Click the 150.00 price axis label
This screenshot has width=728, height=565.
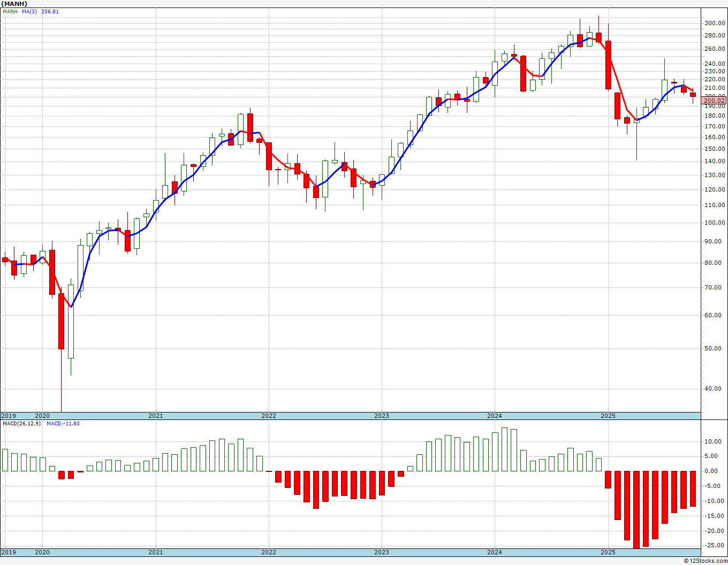coord(715,149)
